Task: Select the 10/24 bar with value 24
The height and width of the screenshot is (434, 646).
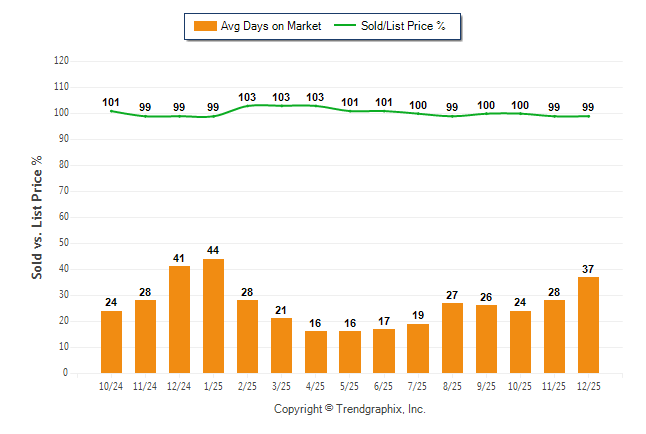Action: (x=111, y=342)
